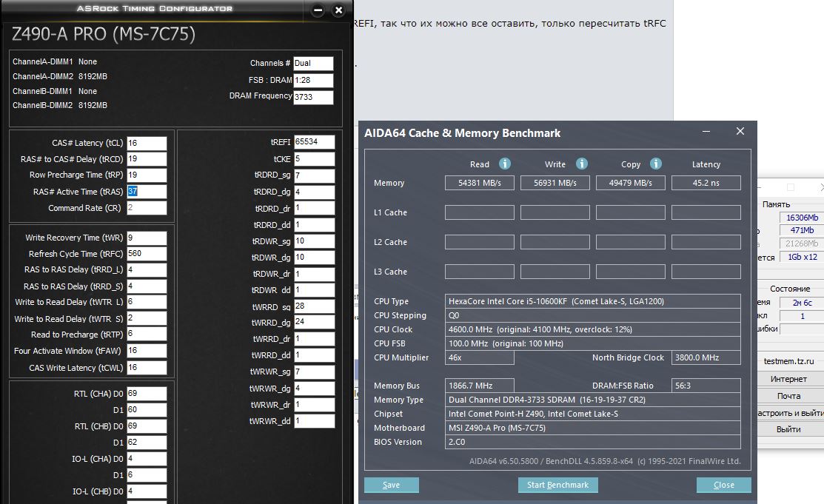
Task: Click the Channels # field showing Dual
Action: (313, 64)
